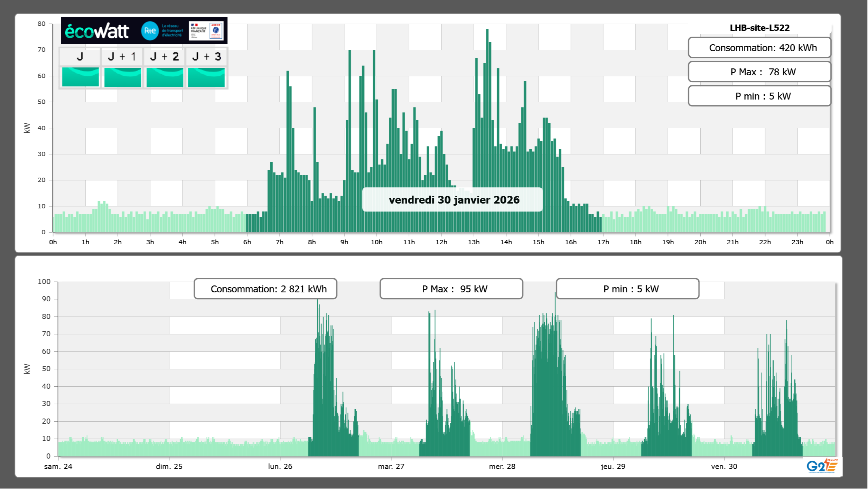
Task: Click the Consommation: 420 kWh box
Action: (759, 48)
